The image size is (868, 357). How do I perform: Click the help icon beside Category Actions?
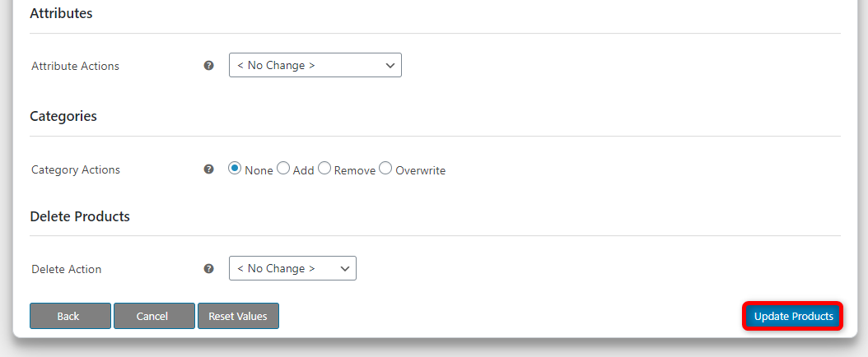208,169
